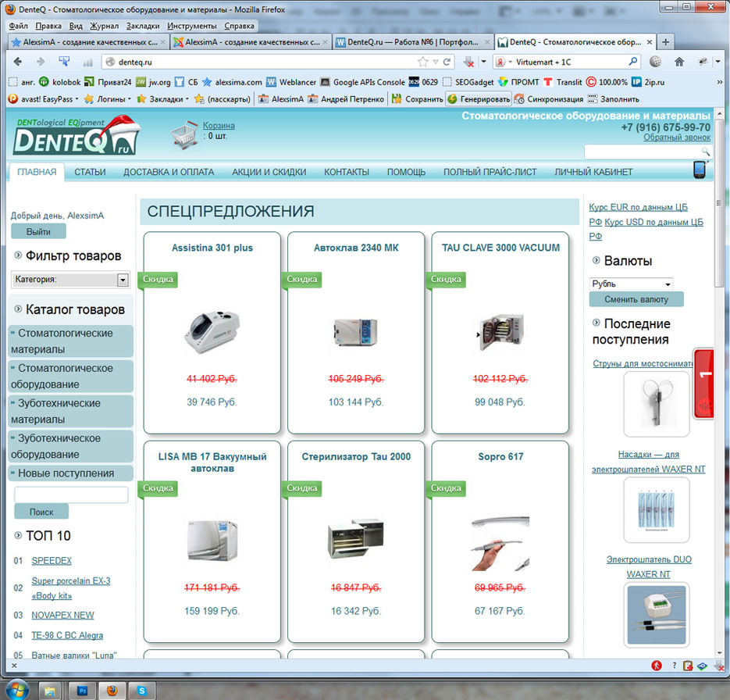
Task: Open the NOVAPEX NEW link
Action: [x=63, y=616]
